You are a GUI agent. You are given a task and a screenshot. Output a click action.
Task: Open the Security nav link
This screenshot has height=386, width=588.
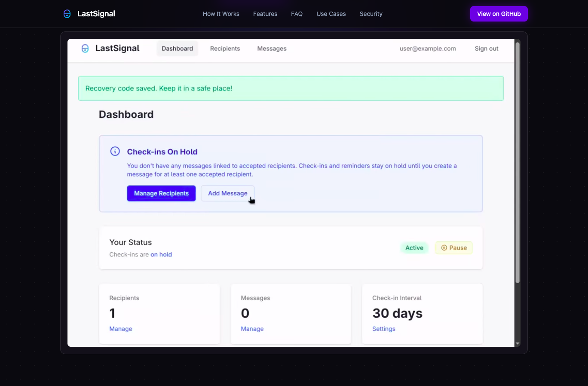tap(371, 14)
